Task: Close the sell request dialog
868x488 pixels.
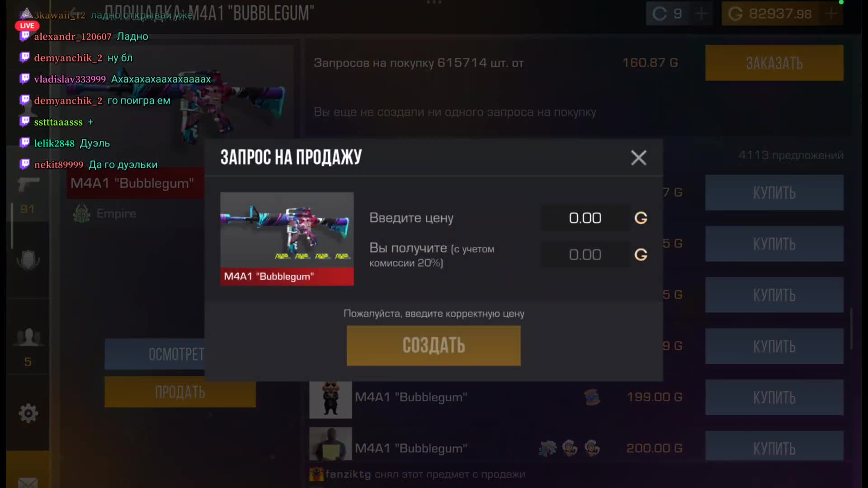Action: [x=638, y=158]
